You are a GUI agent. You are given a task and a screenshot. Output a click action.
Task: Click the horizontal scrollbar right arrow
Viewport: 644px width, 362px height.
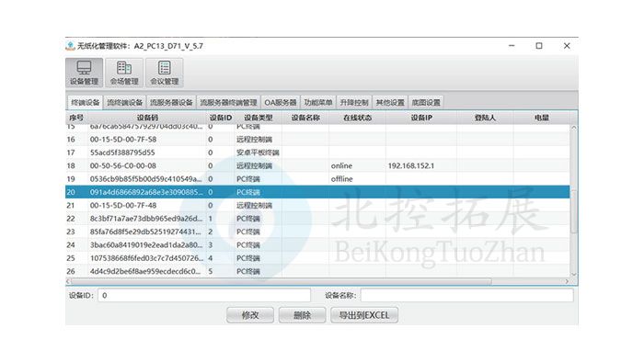pos(567,281)
